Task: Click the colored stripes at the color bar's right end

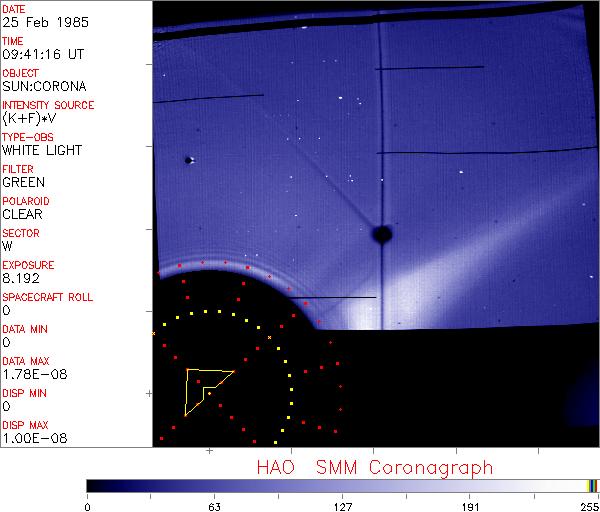Action: (592, 485)
